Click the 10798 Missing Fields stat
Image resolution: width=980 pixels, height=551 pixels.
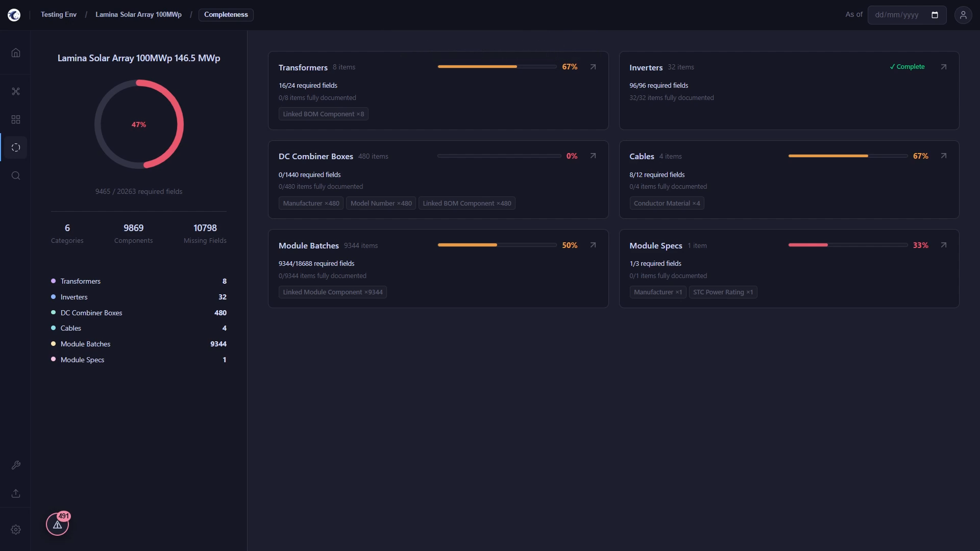[205, 234]
